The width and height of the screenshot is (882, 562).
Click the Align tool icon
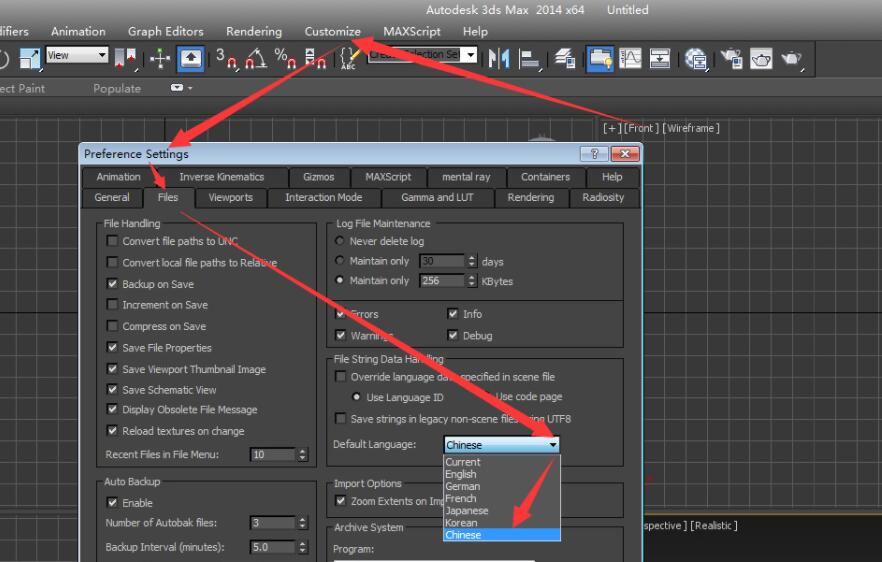point(529,59)
